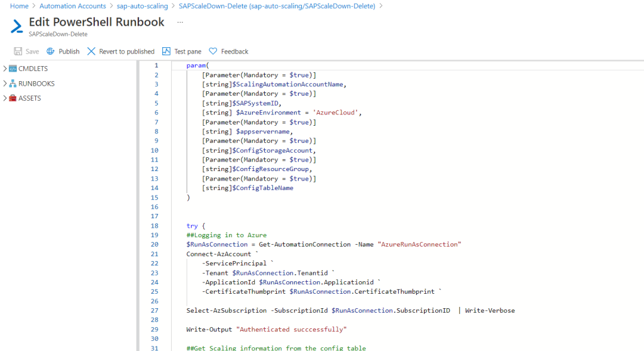
Task: Click the PowerShell runbook logo icon
Action: coord(17,26)
